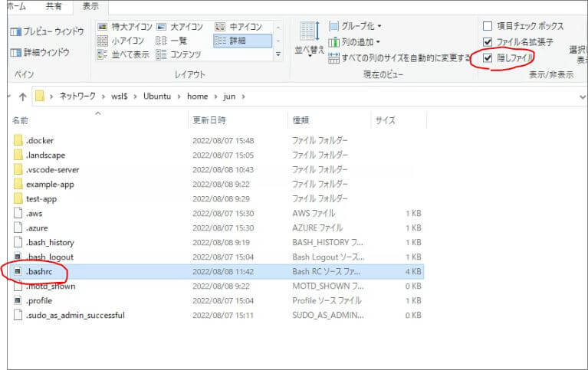Select the .aws file icon

(18, 213)
